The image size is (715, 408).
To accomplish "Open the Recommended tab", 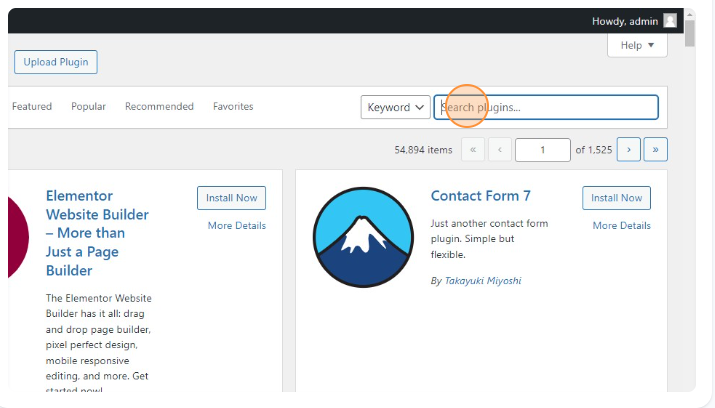I will click(159, 106).
